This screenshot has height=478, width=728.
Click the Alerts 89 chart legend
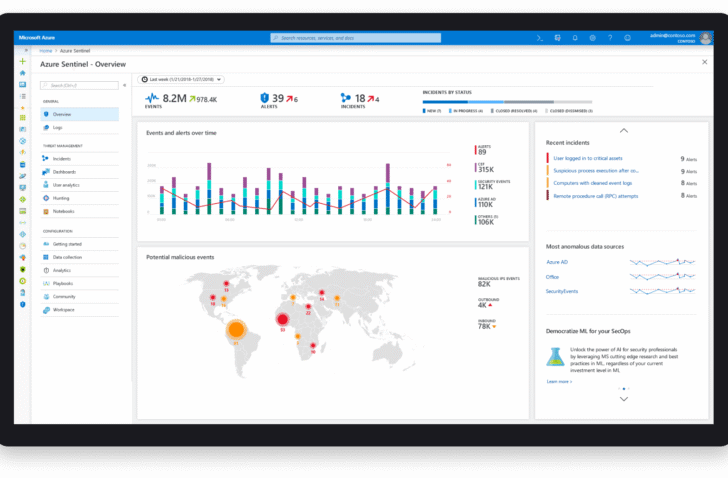482,150
